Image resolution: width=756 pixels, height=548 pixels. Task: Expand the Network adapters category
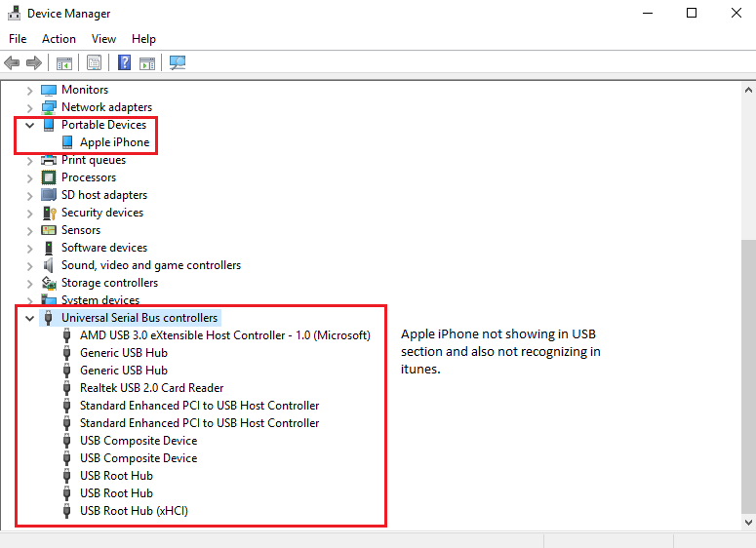[29, 107]
